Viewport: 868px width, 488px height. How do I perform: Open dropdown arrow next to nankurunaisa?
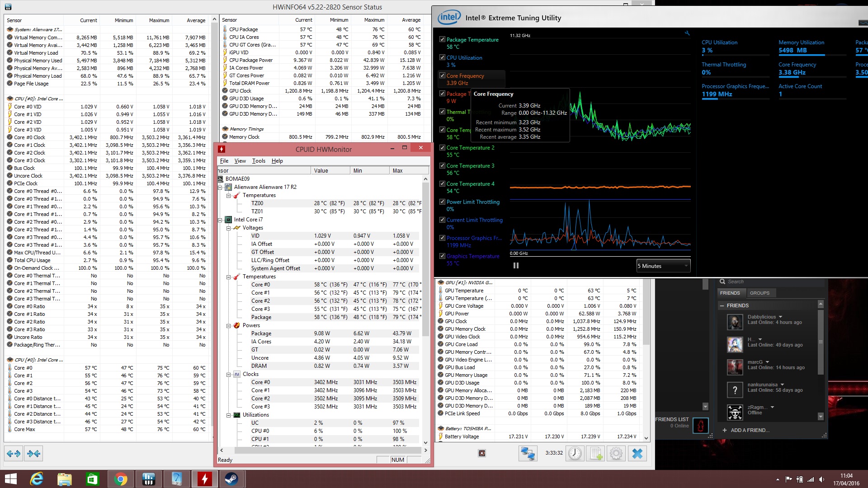(x=782, y=385)
